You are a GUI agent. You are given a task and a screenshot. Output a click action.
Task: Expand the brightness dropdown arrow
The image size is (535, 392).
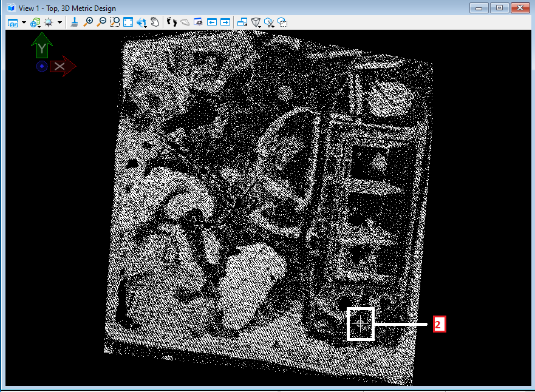(60, 22)
